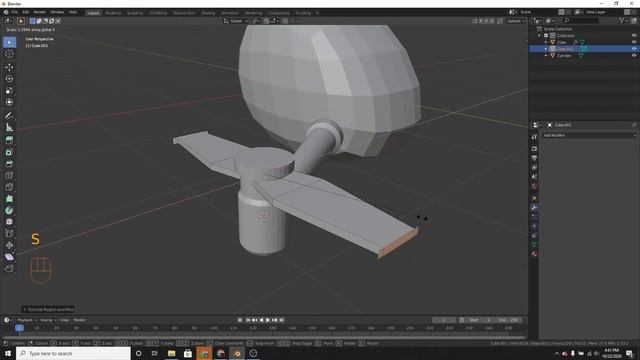This screenshot has height=360, width=640.
Task: Toggle the Auto Merge vertices button
Action: tap(500, 21)
